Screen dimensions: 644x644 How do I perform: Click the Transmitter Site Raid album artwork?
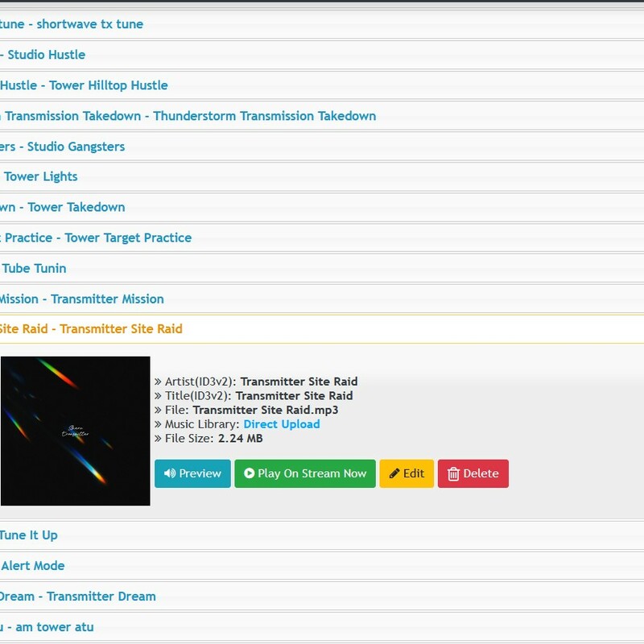click(x=76, y=431)
